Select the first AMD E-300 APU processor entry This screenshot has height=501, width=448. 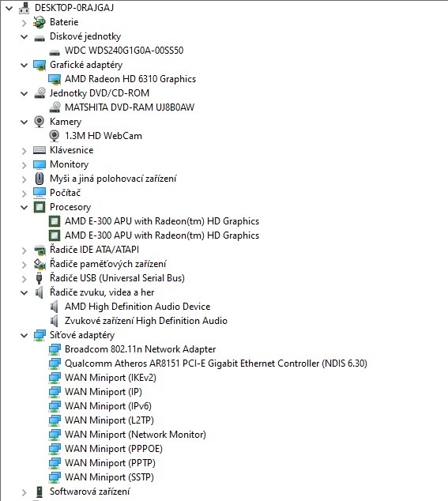(x=162, y=221)
